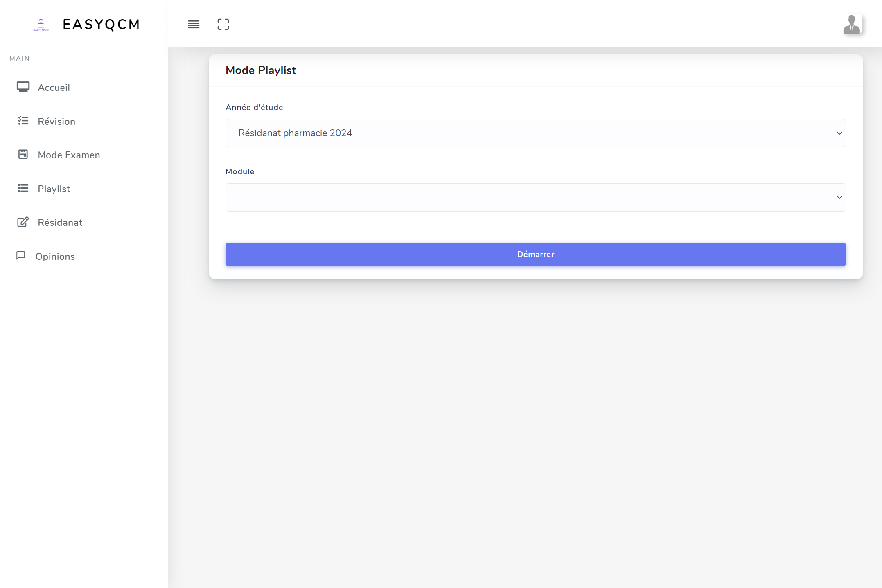Click the Opinions chat icon
Image resolution: width=882 pixels, height=588 pixels.
click(22, 256)
